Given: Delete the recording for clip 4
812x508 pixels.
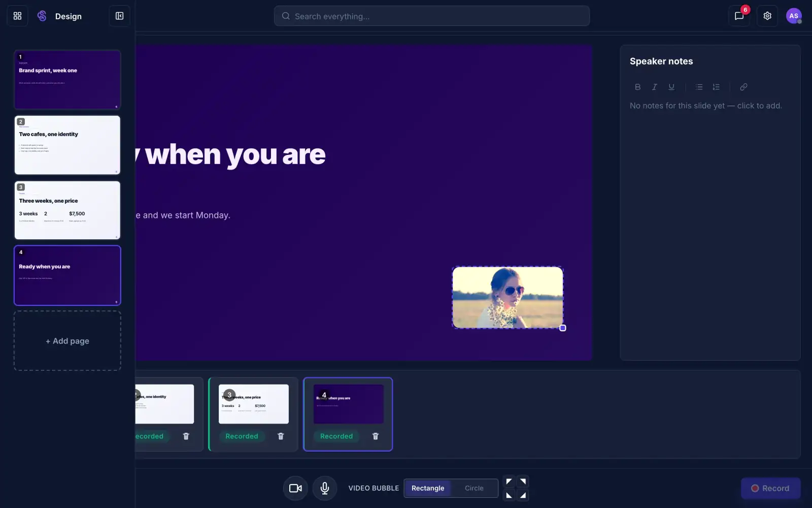Looking at the screenshot, I should click(x=376, y=436).
